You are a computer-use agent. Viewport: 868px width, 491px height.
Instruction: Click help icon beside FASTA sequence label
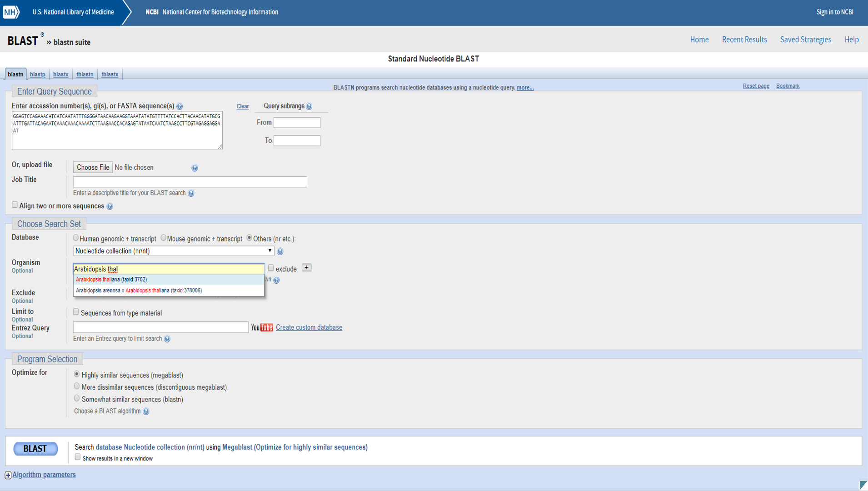180,106
